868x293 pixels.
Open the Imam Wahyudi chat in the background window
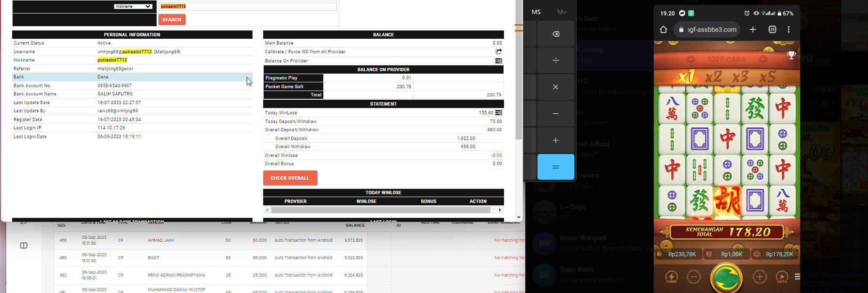click(x=590, y=243)
